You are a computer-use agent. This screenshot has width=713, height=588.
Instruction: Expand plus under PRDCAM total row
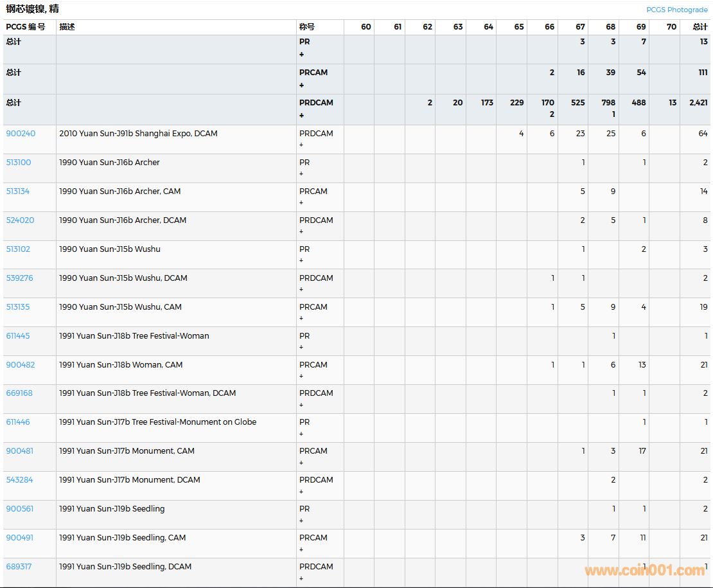pos(301,116)
